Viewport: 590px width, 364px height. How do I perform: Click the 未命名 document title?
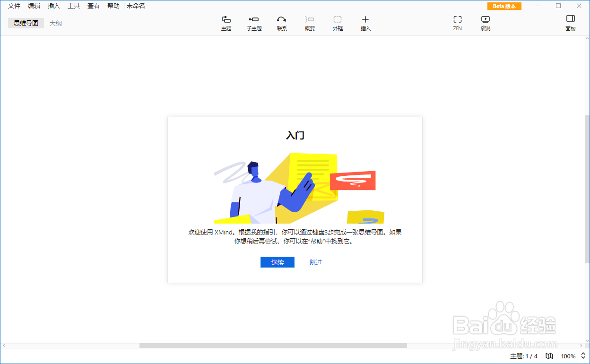point(136,6)
